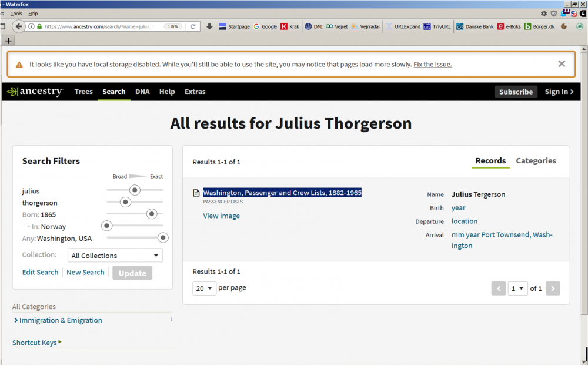Click the Ancestry logo
Image resolution: width=588 pixels, height=366 pixels.
35,92
